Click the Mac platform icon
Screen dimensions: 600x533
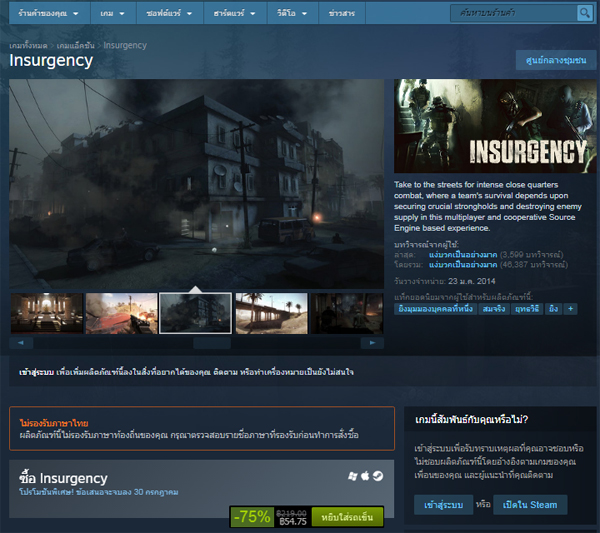pyautogui.click(x=365, y=476)
